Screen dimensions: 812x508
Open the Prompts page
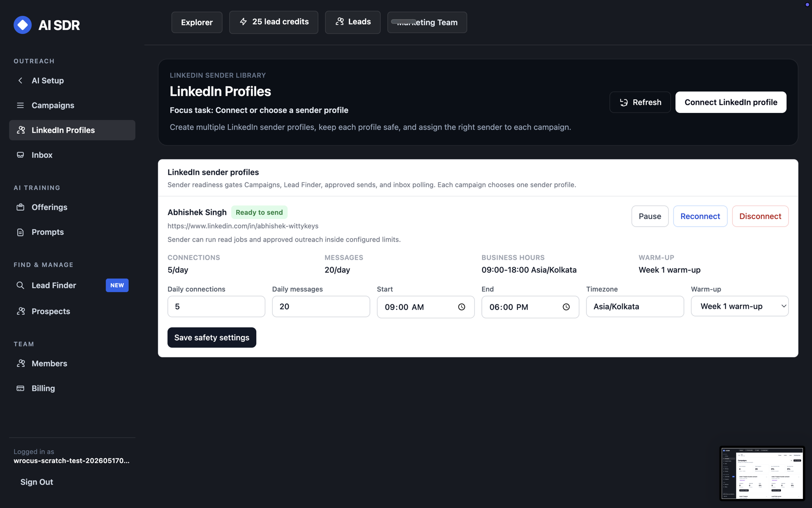point(72,232)
